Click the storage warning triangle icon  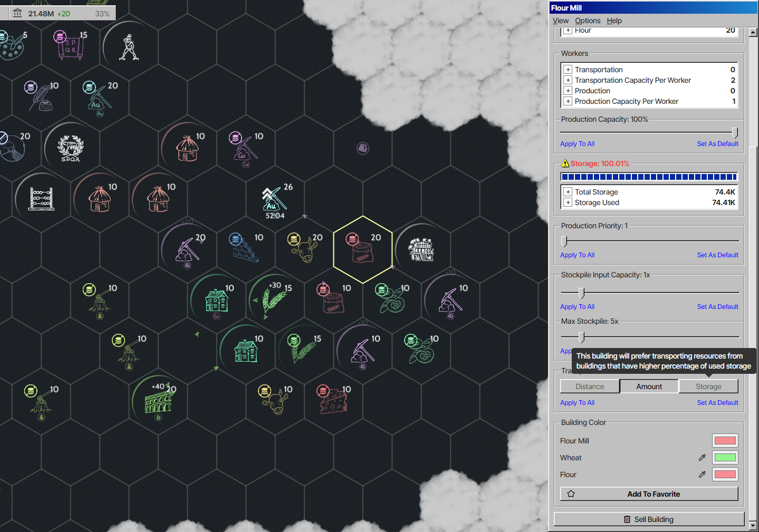point(565,163)
